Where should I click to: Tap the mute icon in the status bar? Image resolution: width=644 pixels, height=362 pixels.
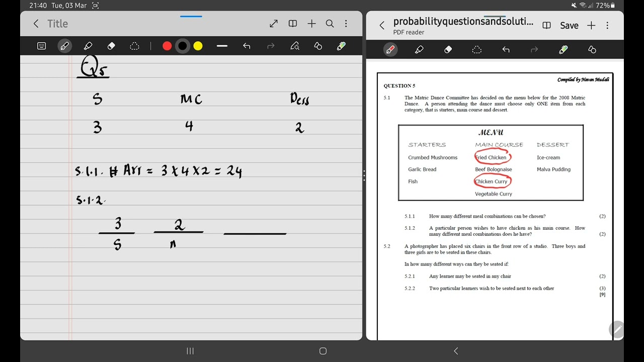(575, 6)
